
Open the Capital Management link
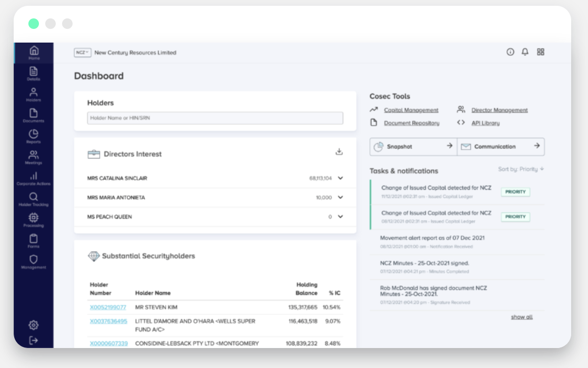click(411, 110)
